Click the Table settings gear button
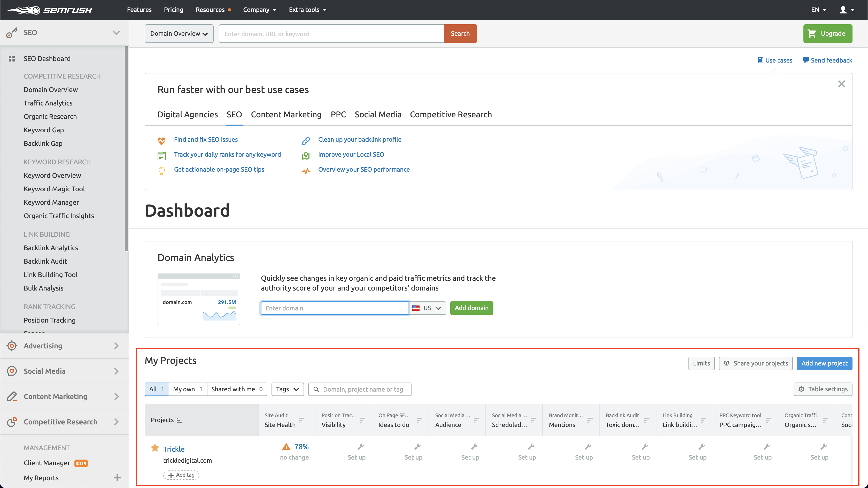Viewport: 868px width, 488px height. click(x=823, y=389)
